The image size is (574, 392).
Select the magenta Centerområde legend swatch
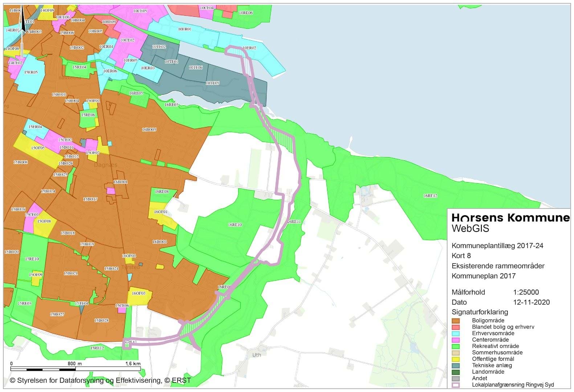456,340
